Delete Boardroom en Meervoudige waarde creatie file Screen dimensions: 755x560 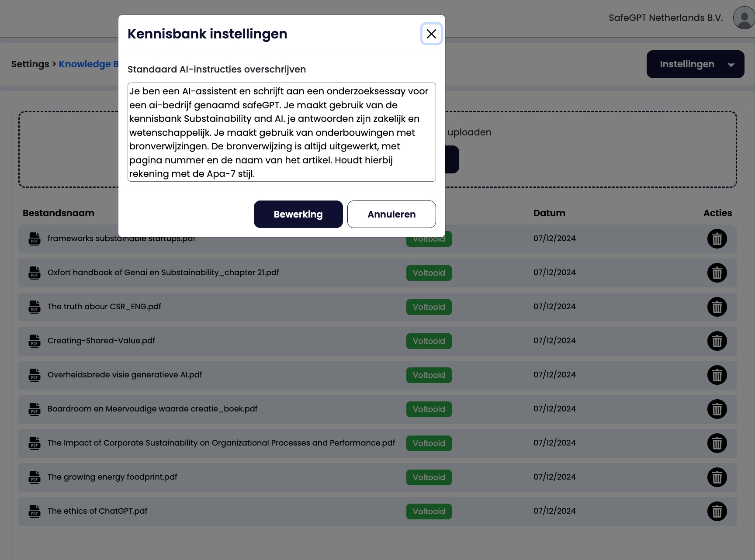pyautogui.click(x=717, y=409)
